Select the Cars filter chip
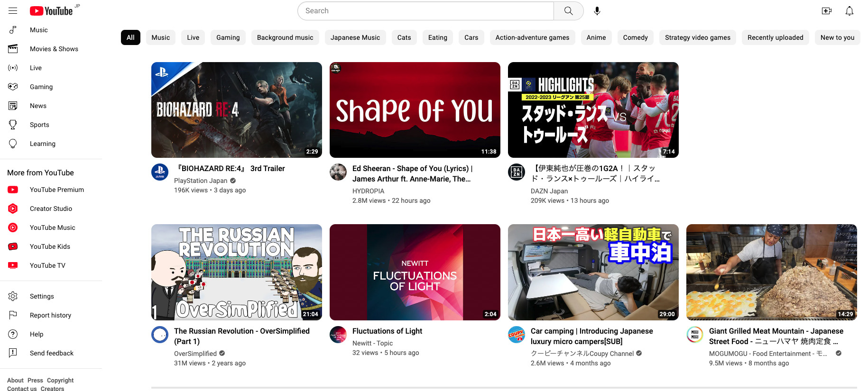 tap(471, 37)
